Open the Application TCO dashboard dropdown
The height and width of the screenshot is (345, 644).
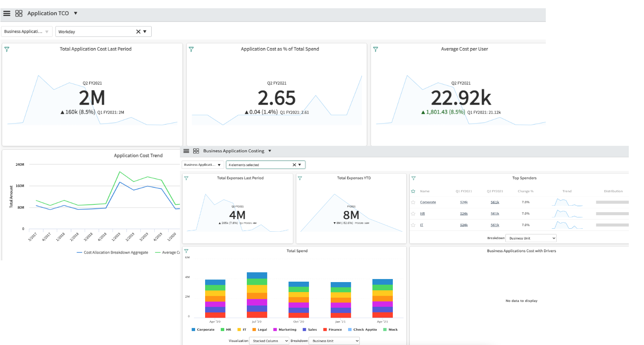click(76, 13)
